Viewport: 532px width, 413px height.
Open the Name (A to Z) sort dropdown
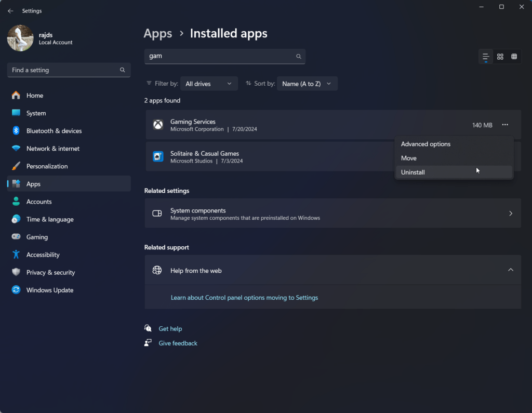[307, 84]
